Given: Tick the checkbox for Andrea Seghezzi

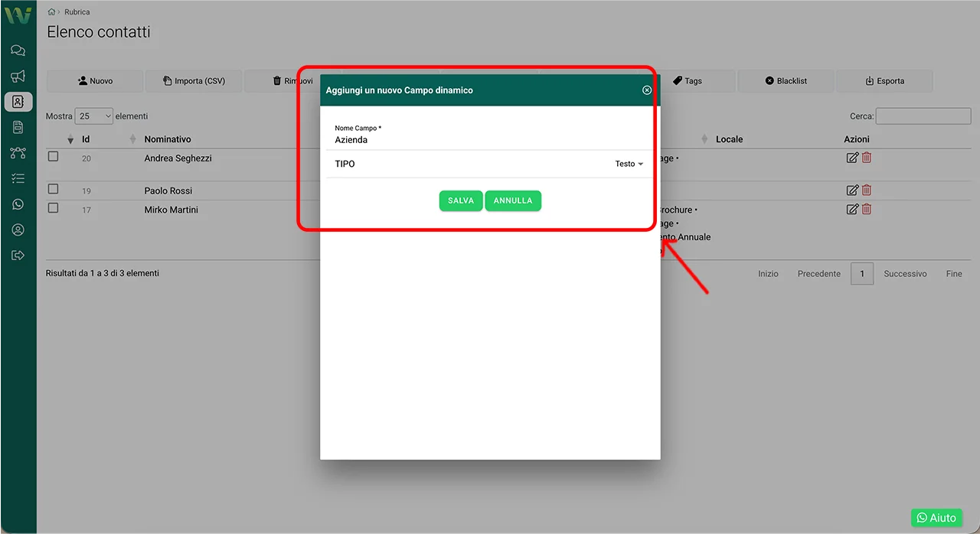Looking at the screenshot, I should tap(53, 157).
